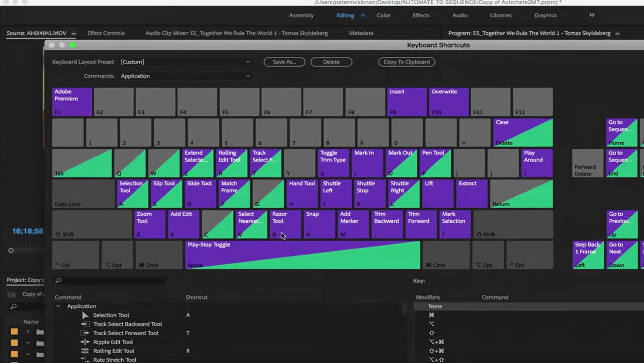Click the Ripple Edit Tool icon

[85, 342]
